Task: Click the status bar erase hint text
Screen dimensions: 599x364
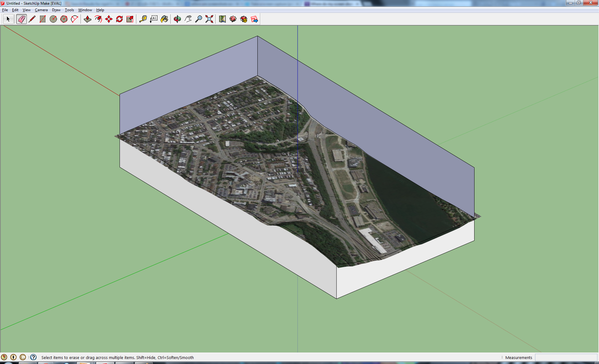Action: (118, 357)
